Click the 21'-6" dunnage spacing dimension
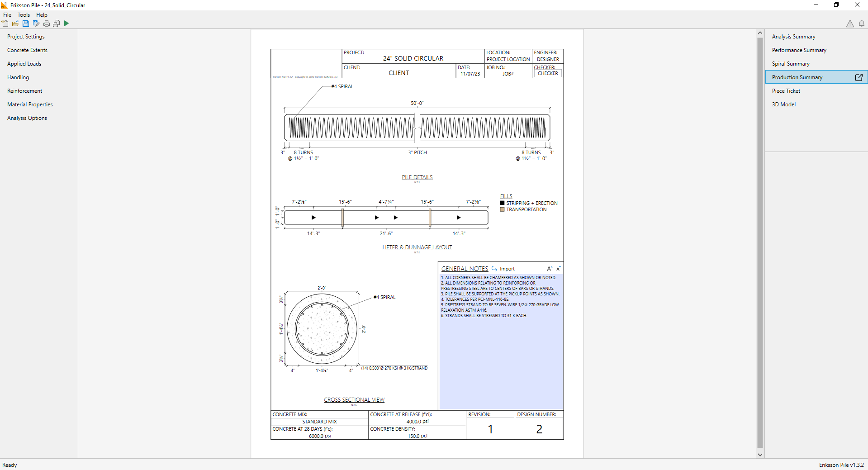 [x=386, y=233]
